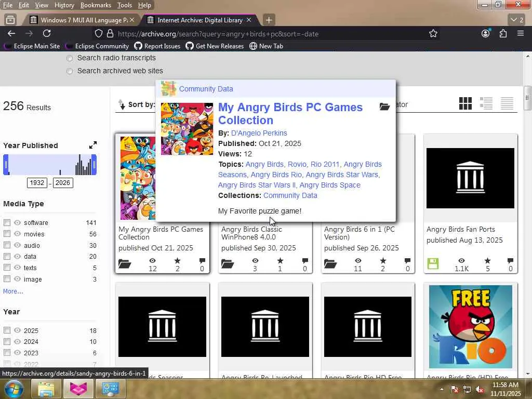
Task: Open Firefox View icon in the tab bar
Action: point(10,20)
